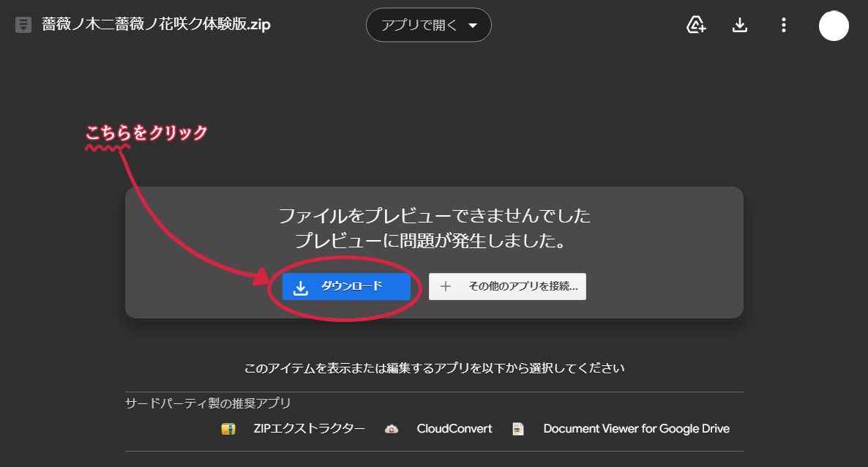
Task: Click the ファイルをプレビューできませんでした message
Action: [434, 217]
